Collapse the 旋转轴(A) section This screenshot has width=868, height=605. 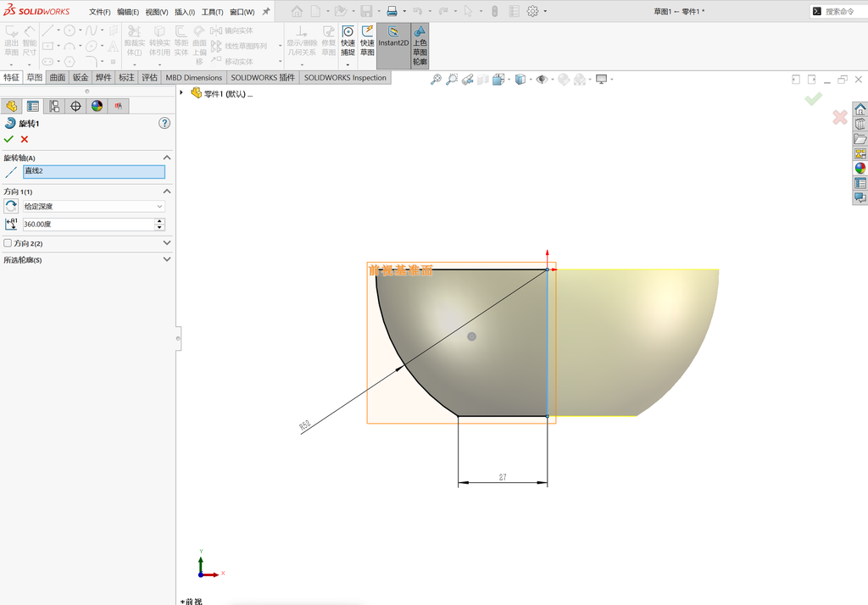pos(167,158)
